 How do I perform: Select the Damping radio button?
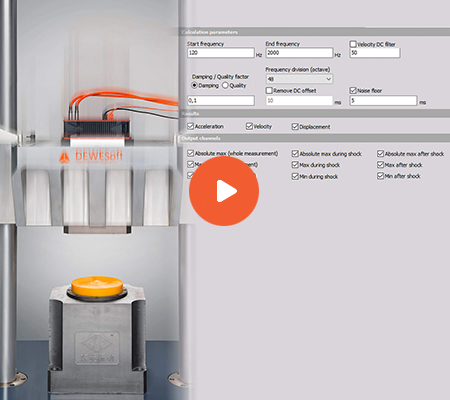(195, 85)
